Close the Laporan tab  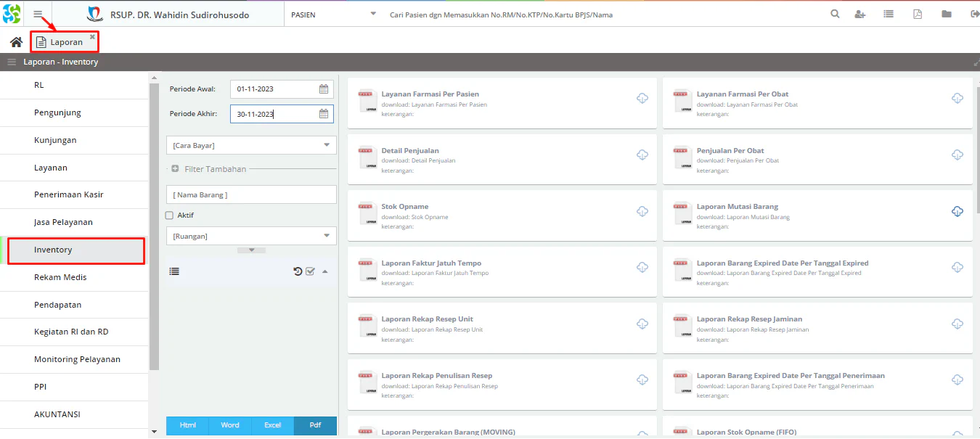(92, 36)
